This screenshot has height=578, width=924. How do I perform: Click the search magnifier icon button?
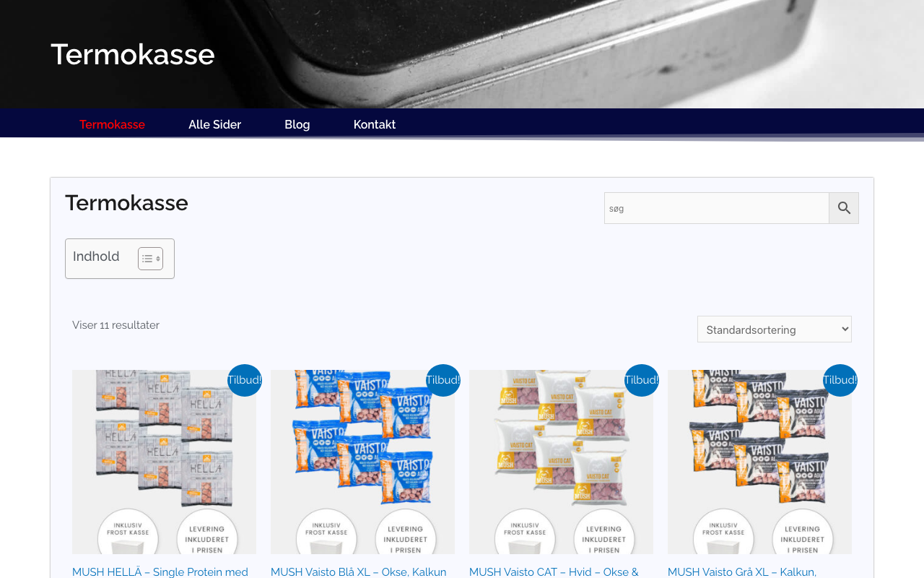point(844,208)
